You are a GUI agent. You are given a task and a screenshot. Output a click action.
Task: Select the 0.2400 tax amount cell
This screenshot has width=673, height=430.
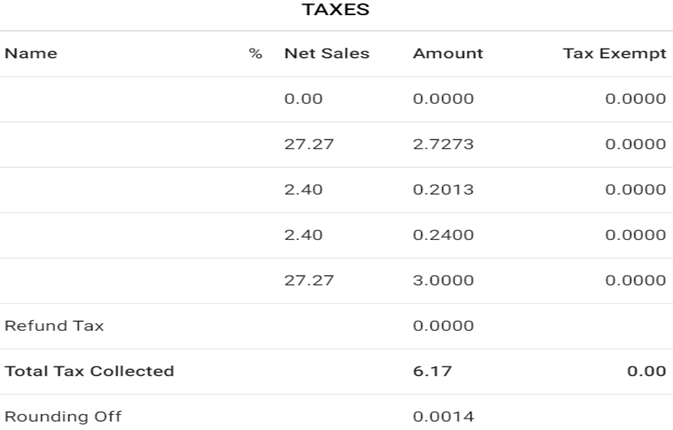[x=443, y=235]
